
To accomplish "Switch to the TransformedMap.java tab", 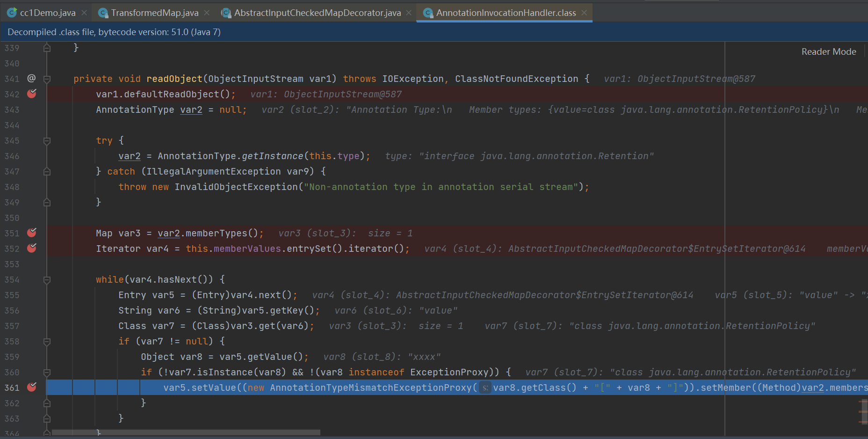I will 155,13.
